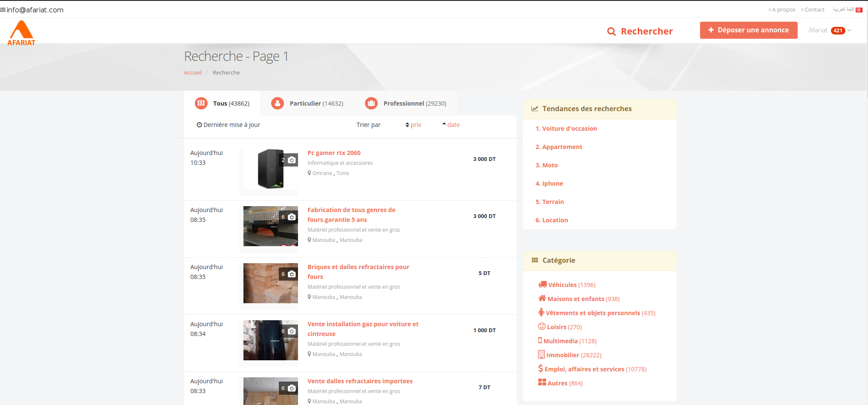Click the Maisons et enfants house icon
Image resolution: width=868 pixels, height=405 pixels.
click(542, 299)
